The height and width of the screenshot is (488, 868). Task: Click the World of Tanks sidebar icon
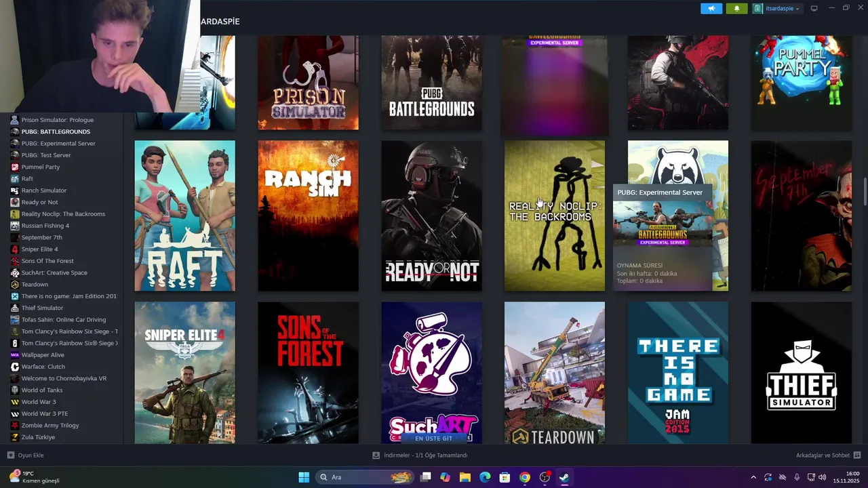point(15,390)
